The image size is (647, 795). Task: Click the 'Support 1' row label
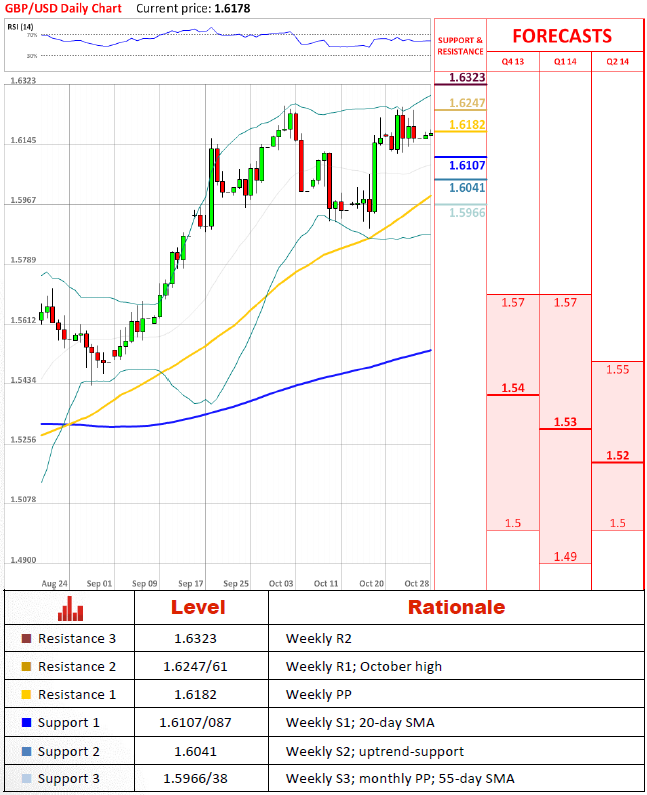[x=68, y=722]
